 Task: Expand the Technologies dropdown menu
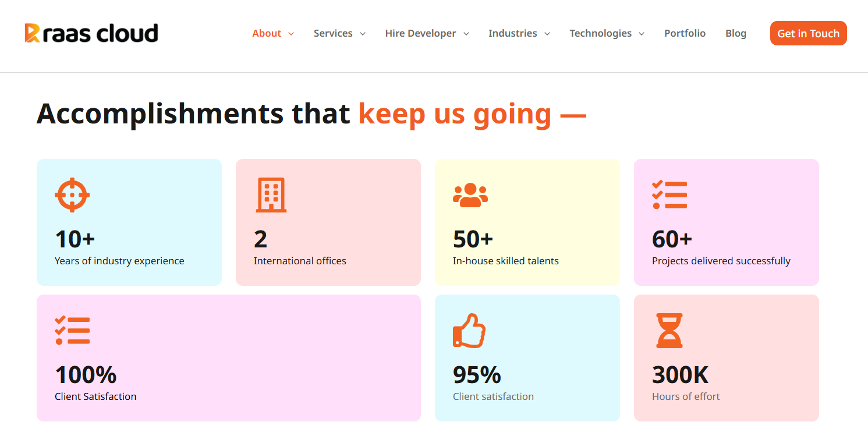[x=607, y=33]
